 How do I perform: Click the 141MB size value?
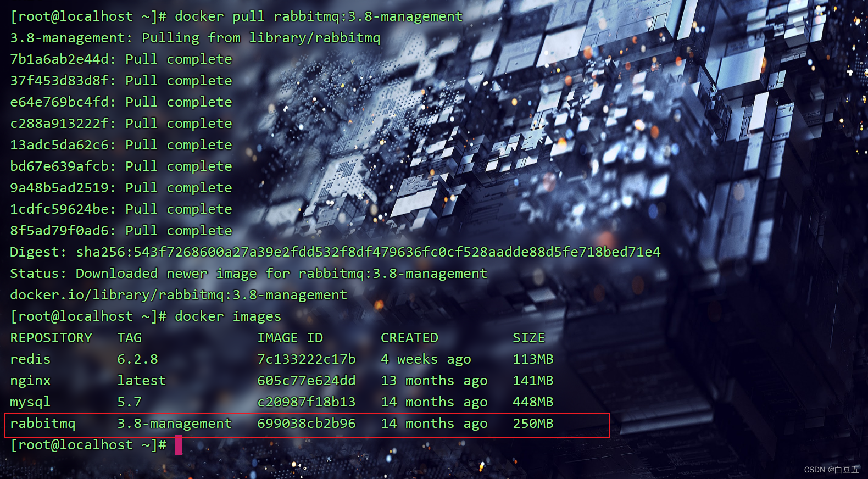[533, 381]
